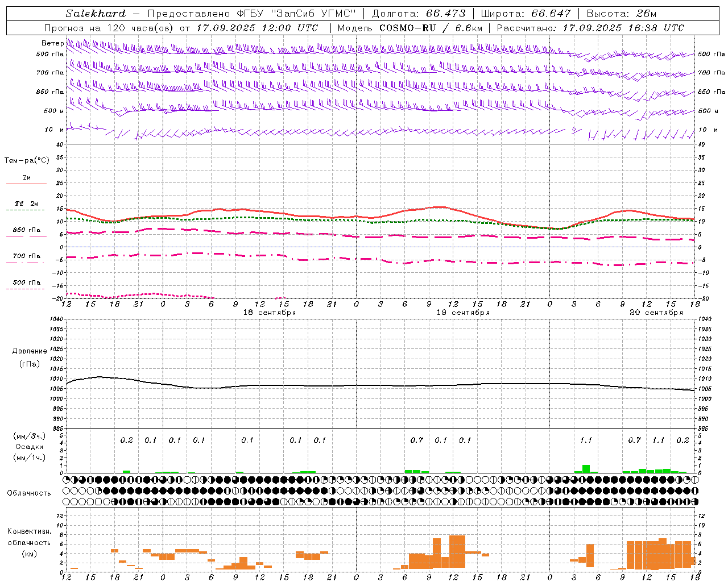Click the tallest orange convective cloud bar

457,551
